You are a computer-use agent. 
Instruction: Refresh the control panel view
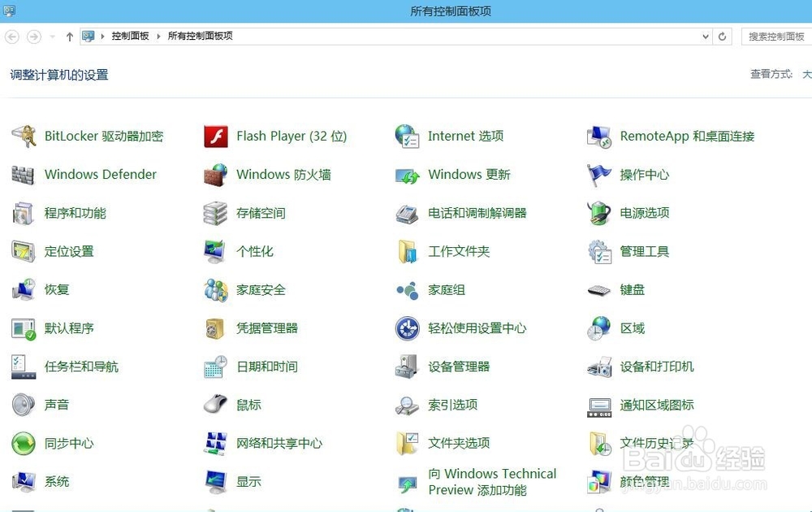[722, 37]
